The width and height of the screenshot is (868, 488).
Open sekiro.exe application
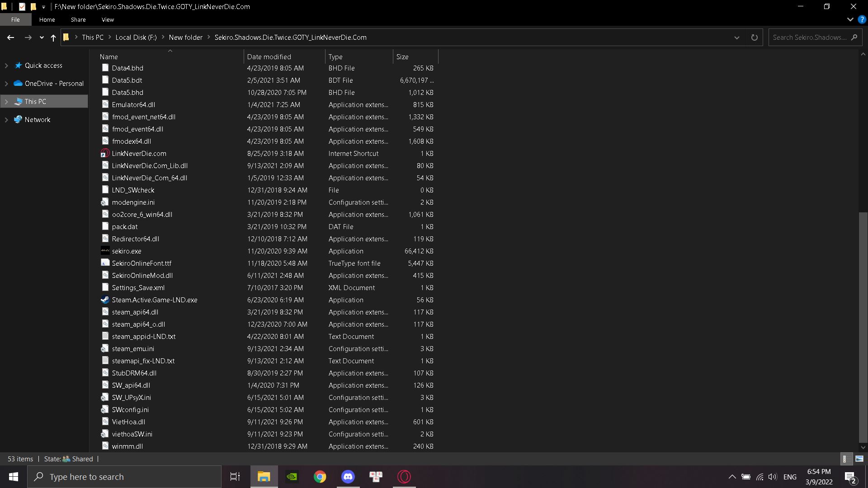[127, 251]
